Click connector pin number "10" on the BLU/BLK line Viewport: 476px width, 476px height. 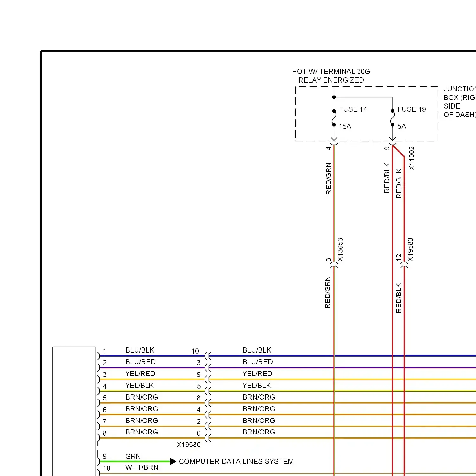pyautogui.click(x=195, y=351)
